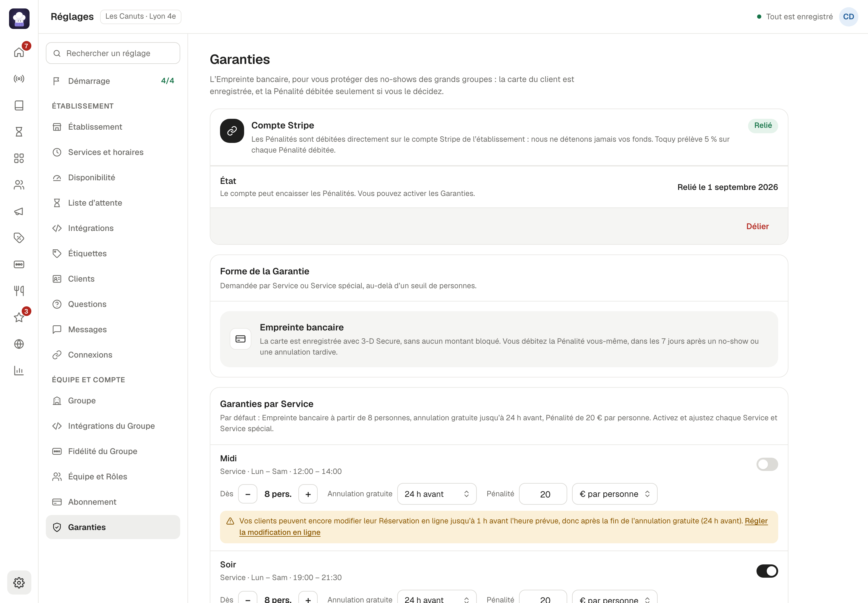
Task: Open the grid layout icon in the rail
Action: coord(19,158)
